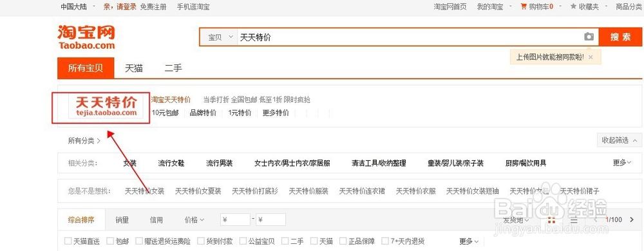Viewport: 644px width, 251px height.
Task: Switch to grid view layout
Action: 552,220
